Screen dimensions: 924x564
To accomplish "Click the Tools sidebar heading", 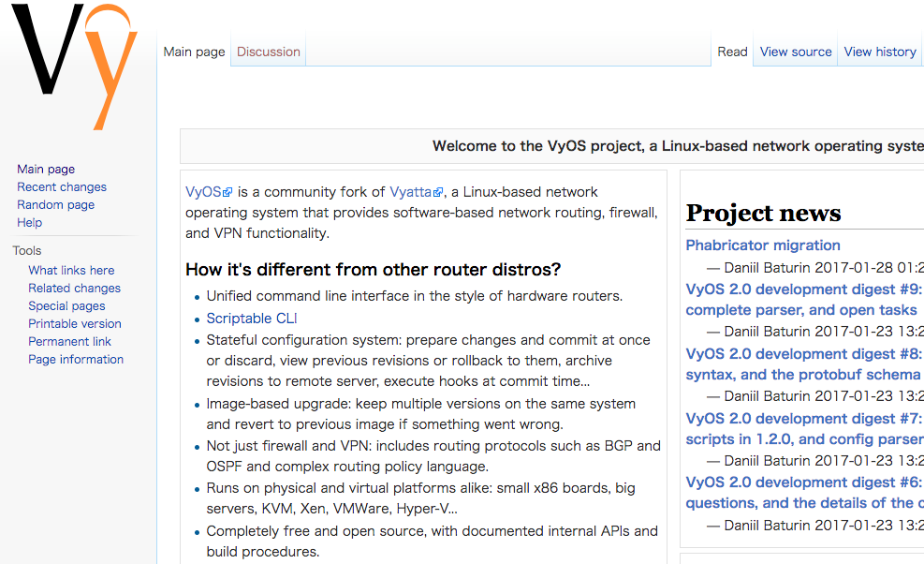I will click(27, 251).
